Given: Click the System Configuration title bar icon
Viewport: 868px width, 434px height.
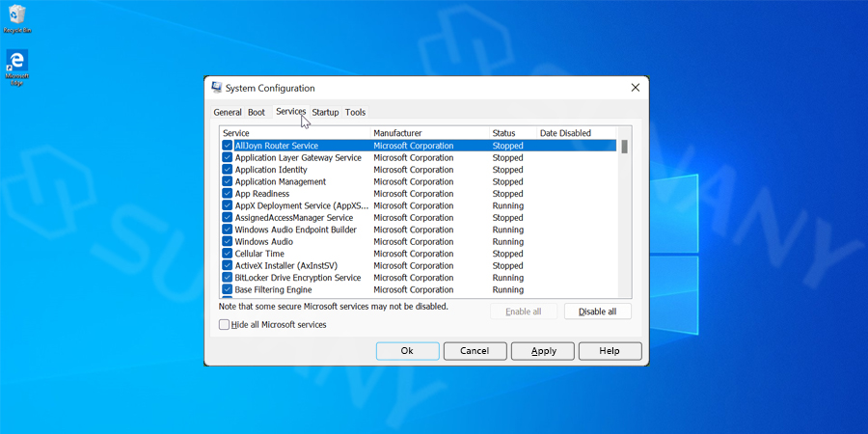Looking at the screenshot, I should click(217, 88).
